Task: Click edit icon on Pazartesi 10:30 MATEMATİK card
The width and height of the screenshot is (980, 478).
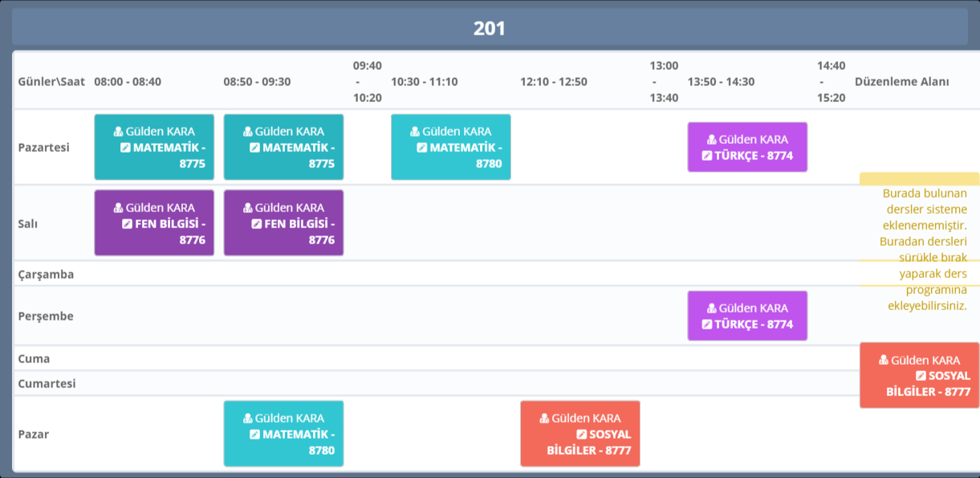Action: click(422, 148)
